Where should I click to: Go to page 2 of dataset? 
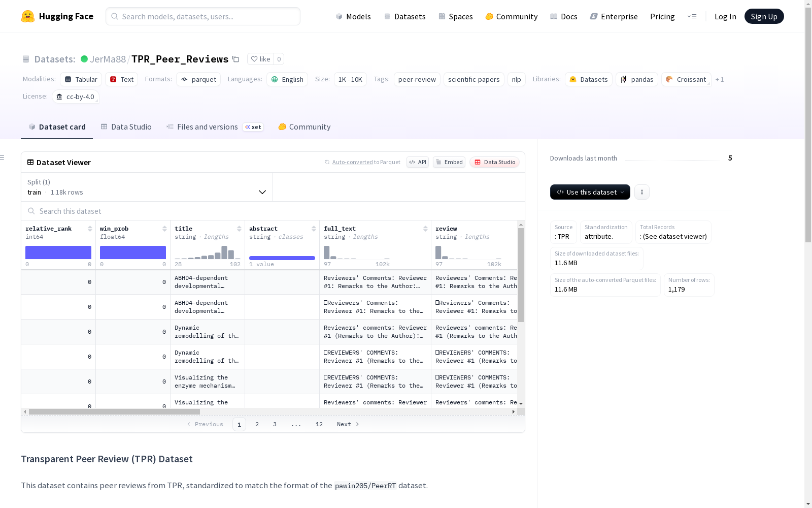[257, 424]
